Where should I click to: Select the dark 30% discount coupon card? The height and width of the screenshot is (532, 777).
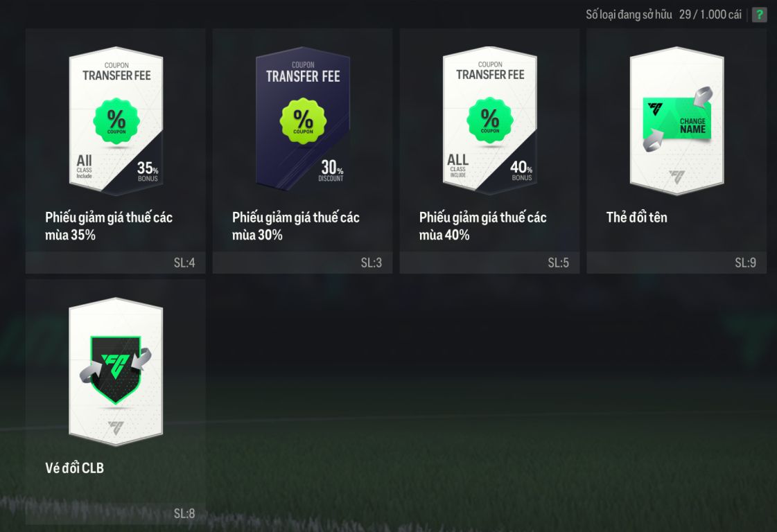[x=302, y=150]
